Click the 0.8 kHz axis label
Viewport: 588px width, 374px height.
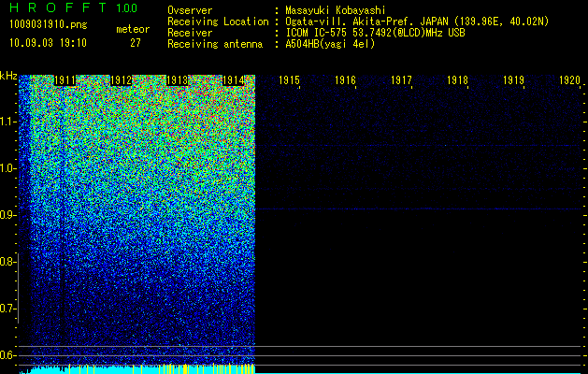point(7,262)
